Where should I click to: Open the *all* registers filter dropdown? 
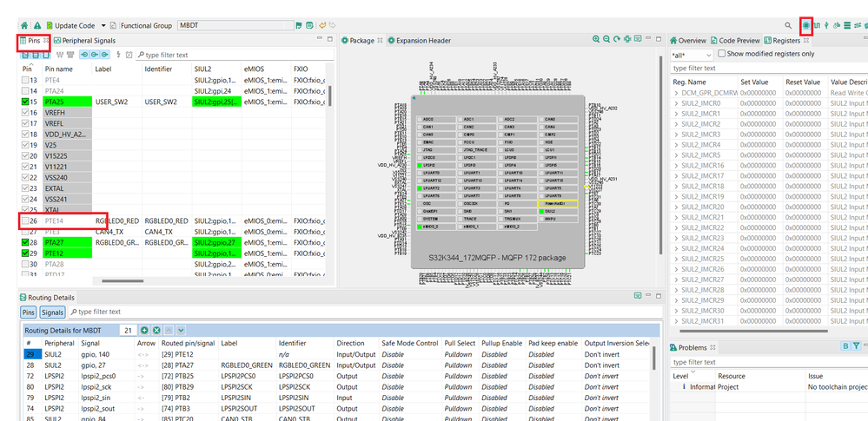coord(692,56)
